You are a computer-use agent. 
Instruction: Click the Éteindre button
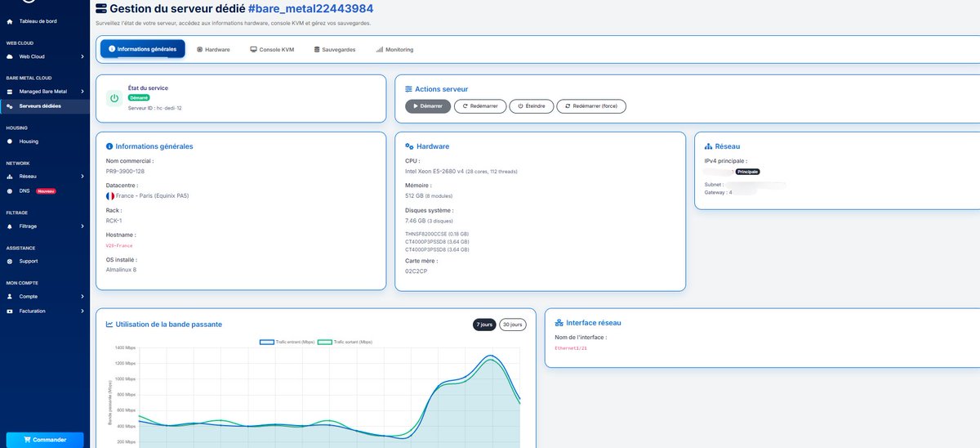[x=532, y=106]
